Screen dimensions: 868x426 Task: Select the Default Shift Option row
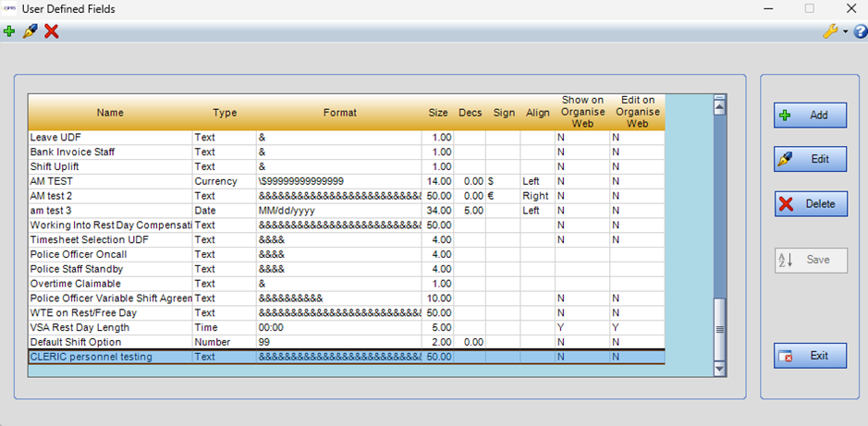109,342
